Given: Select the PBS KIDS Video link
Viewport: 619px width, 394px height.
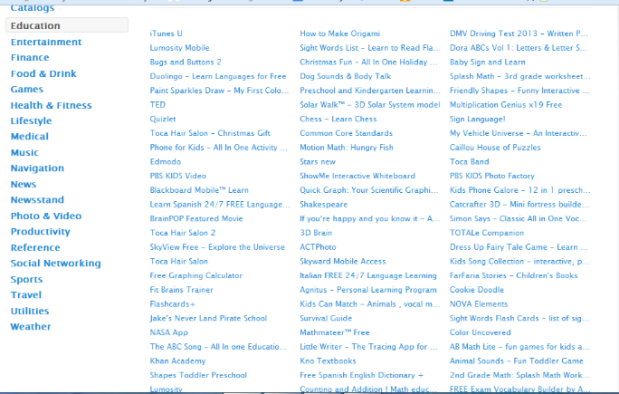Looking at the screenshot, I should coord(178,176).
